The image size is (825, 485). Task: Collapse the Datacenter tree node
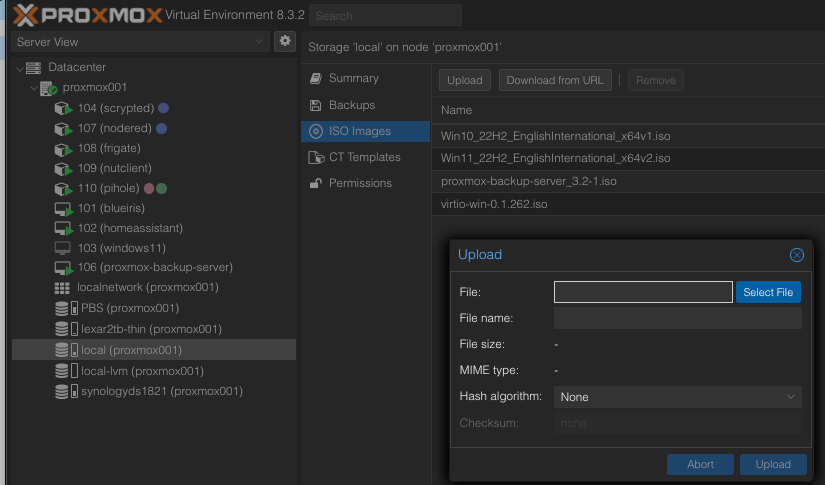[x=19, y=68]
